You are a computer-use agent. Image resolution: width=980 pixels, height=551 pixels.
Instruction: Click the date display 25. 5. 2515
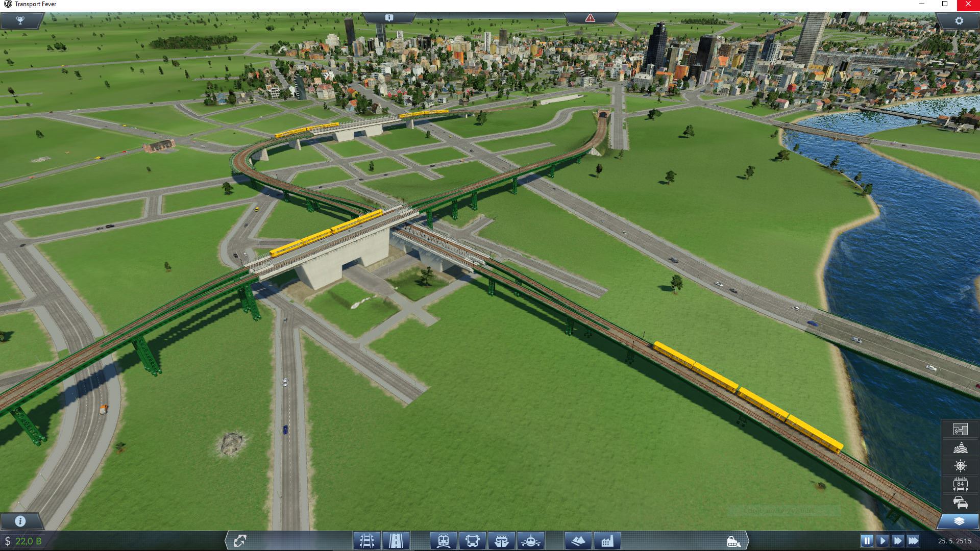pyautogui.click(x=954, y=541)
